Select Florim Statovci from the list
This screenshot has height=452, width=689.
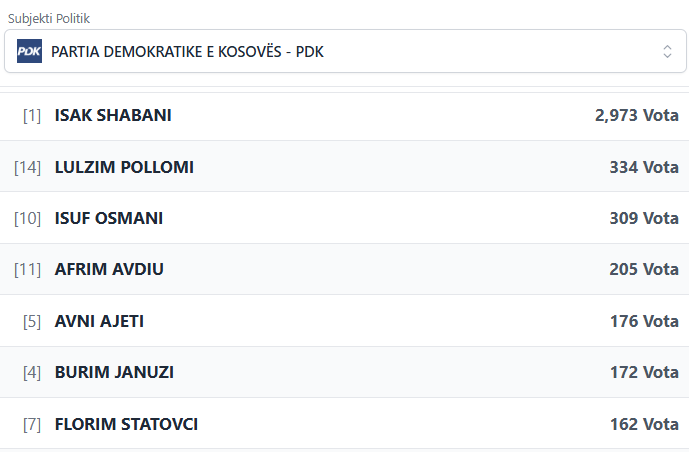point(126,424)
